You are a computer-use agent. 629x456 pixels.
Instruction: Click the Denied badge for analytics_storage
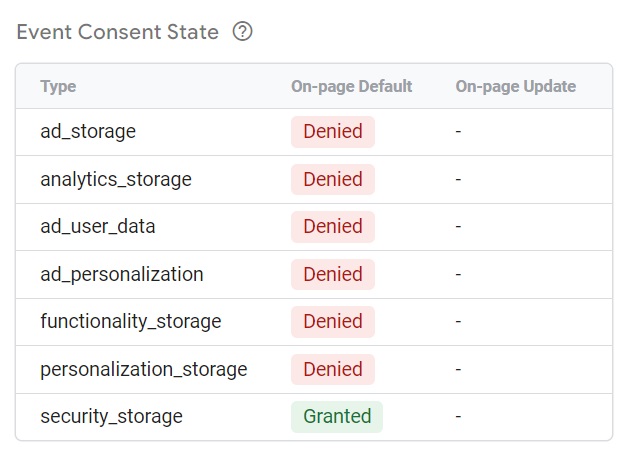333,179
